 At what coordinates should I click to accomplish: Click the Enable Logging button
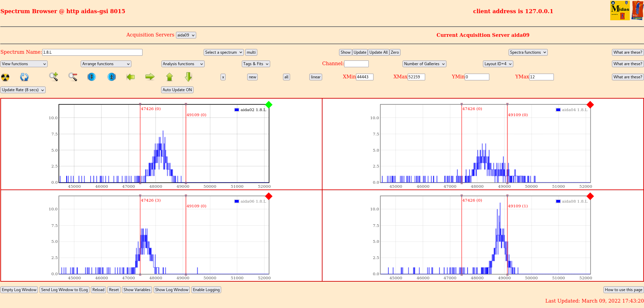point(206,290)
